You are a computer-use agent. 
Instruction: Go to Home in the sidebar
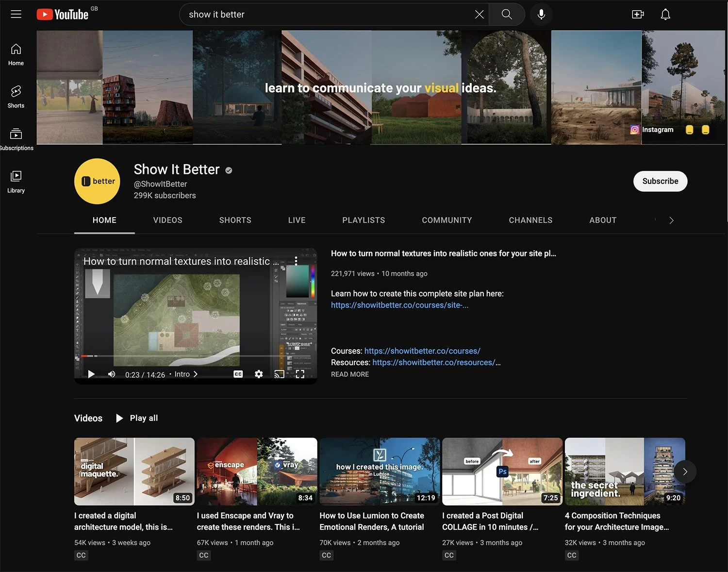(x=16, y=54)
